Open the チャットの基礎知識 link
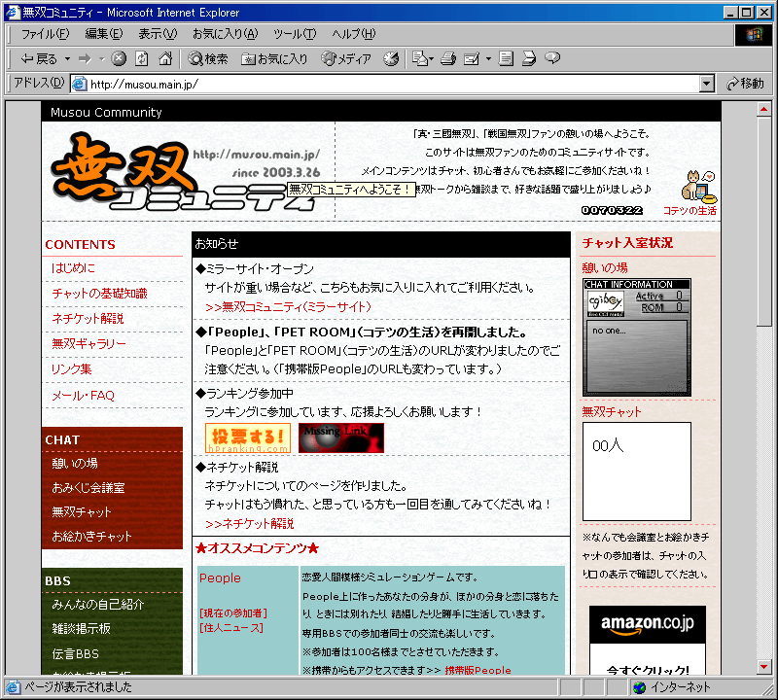This screenshot has height=700, width=778. click(x=99, y=294)
